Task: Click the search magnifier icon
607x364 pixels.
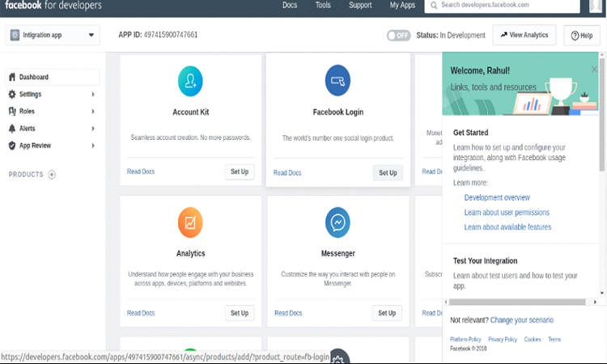Action: pyautogui.click(x=435, y=6)
